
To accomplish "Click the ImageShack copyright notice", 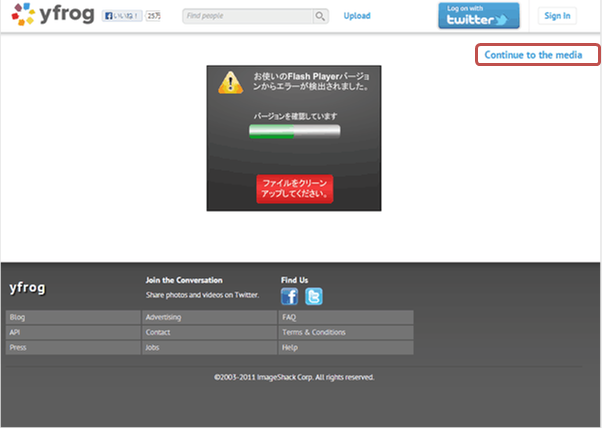I will [x=294, y=377].
